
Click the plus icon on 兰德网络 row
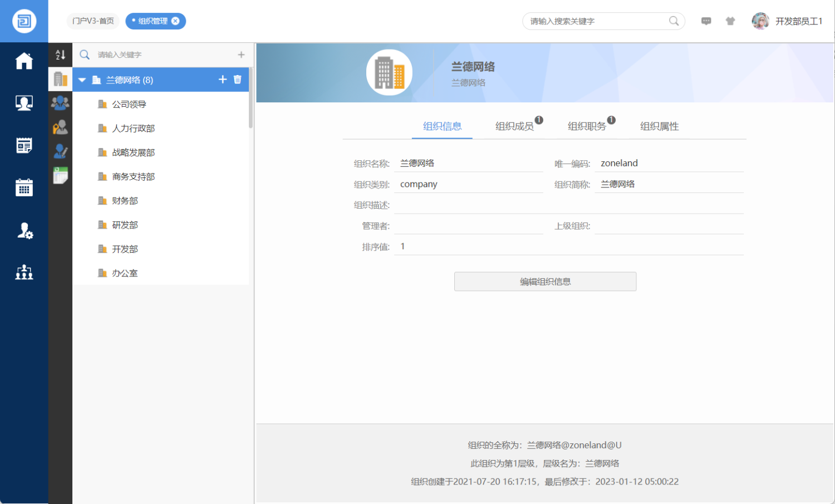click(223, 80)
